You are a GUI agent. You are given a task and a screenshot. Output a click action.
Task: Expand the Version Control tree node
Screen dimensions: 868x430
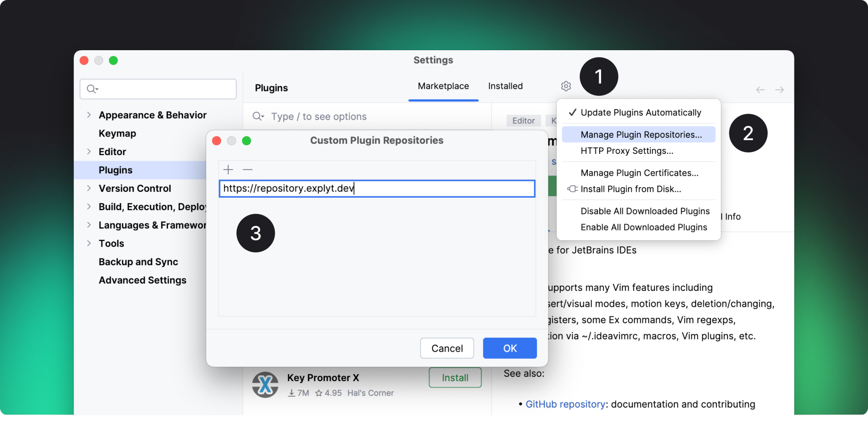point(89,188)
